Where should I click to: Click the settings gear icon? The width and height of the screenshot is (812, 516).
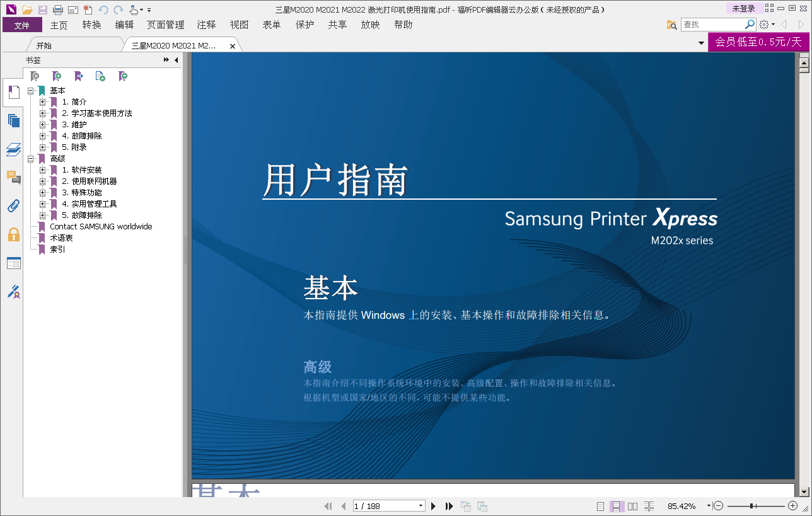click(765, 25)
